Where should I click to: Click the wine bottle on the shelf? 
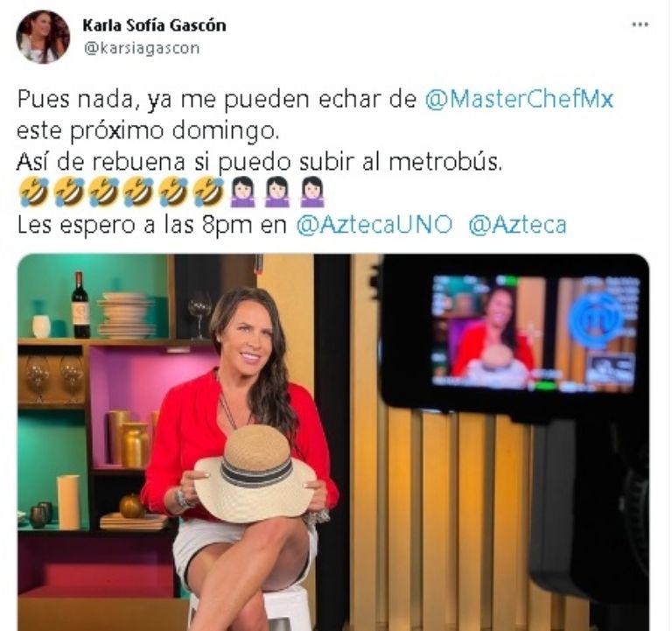tap(80, 305)
